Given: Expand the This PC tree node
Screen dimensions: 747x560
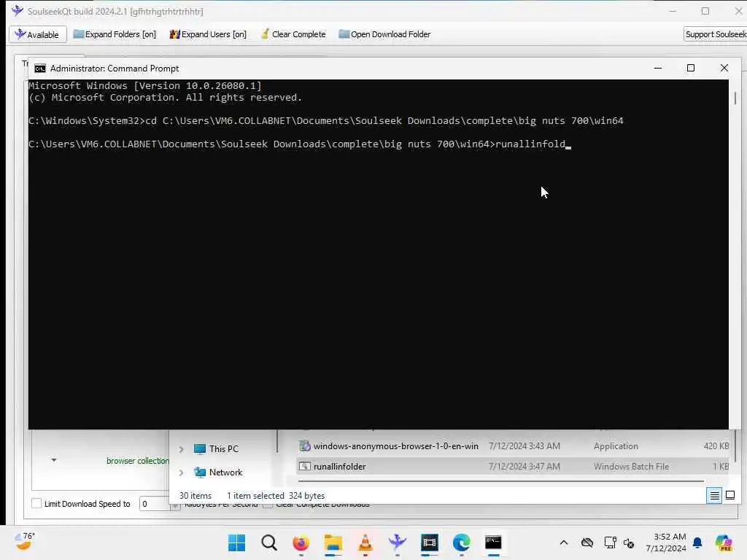Looking at the screenshot, I should click(x=182, y=449).
